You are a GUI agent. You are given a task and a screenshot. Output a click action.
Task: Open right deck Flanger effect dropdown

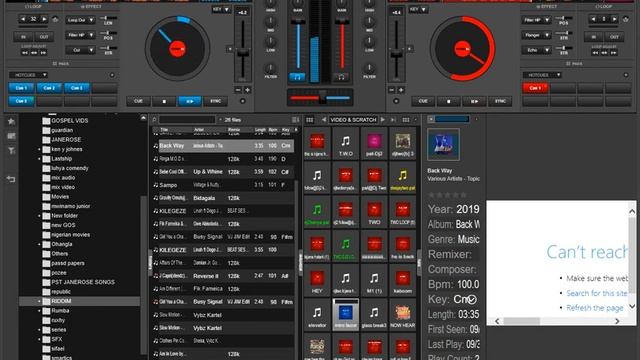click(x=536, y=35)
